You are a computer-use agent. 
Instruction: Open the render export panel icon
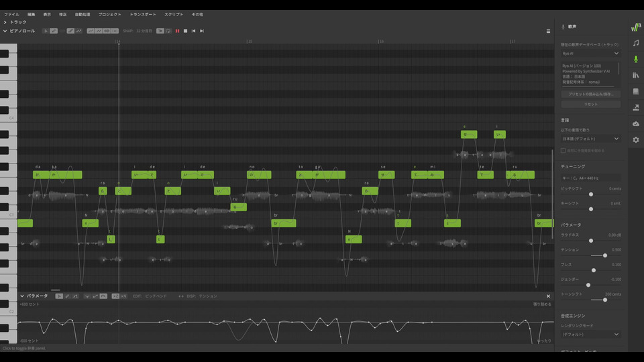point(636,107)
